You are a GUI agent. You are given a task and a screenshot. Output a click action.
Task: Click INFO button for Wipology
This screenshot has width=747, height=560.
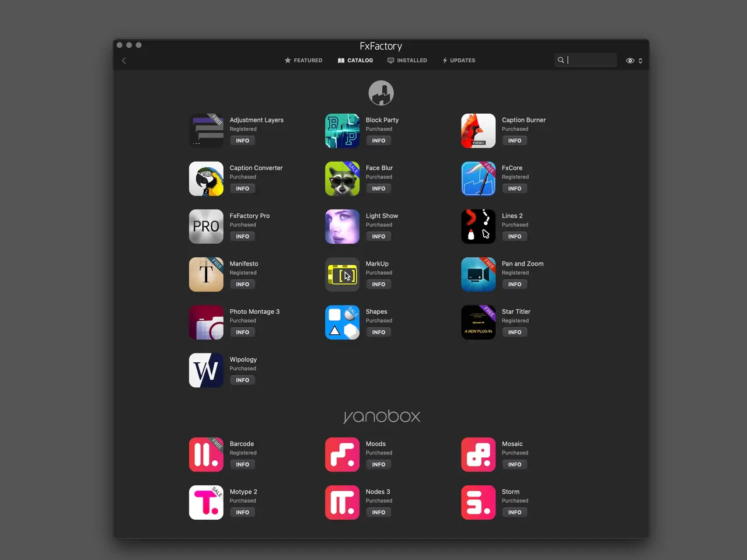pos(243,380)
